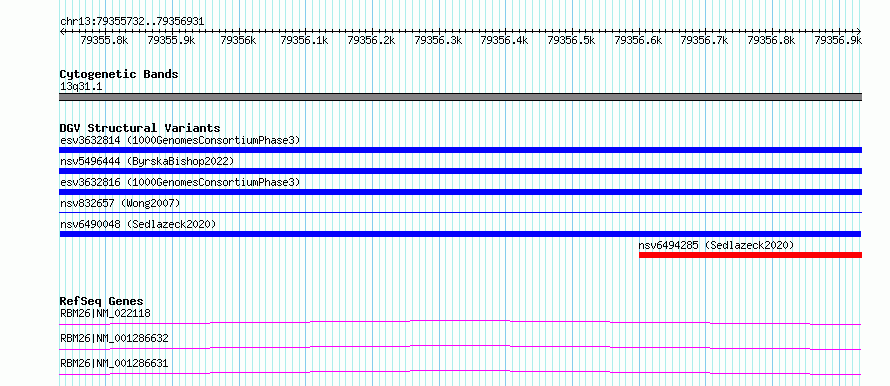890x386 pixels.
Task: Click the RBM26|NM_001286632 transcript label
Action: pos(114,339)
